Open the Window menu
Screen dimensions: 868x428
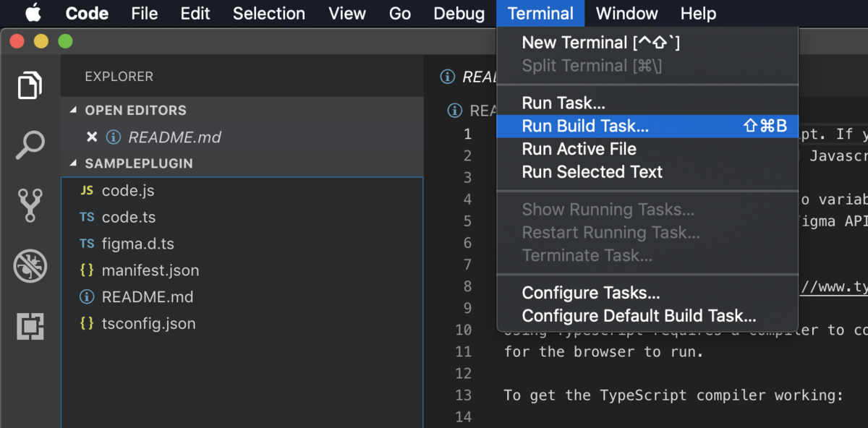tap(627, 13)
